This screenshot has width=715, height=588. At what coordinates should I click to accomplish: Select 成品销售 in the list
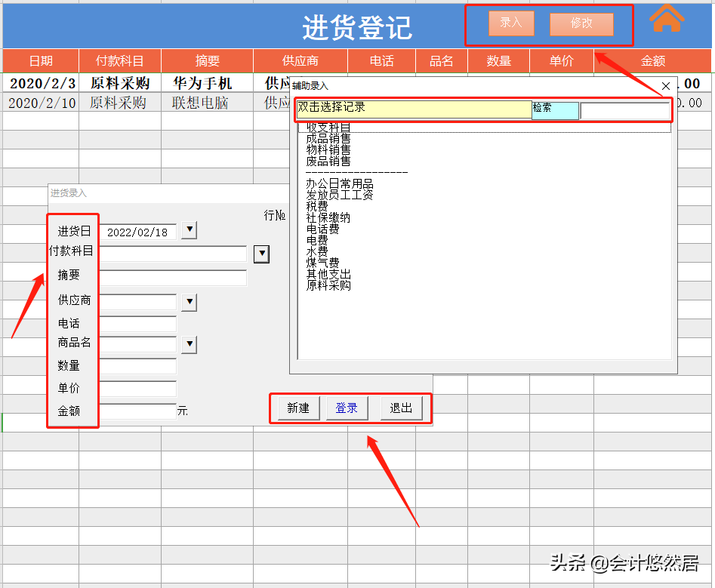(328, 138)
